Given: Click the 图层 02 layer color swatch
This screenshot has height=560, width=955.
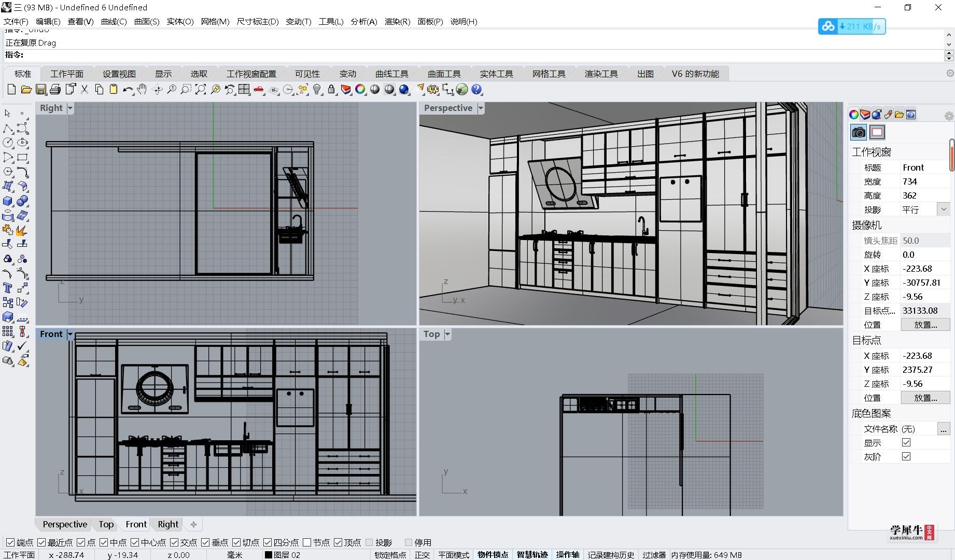Looking at the screenshot, I should (268, 555).
